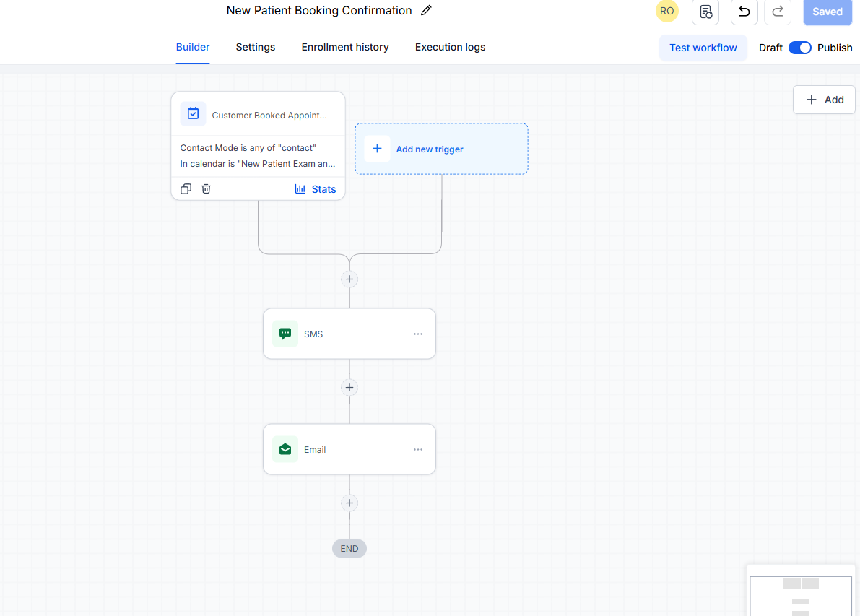Add step after Email action
The width and height of the screenshot is (860, 616).
click(x=349, y=503)
